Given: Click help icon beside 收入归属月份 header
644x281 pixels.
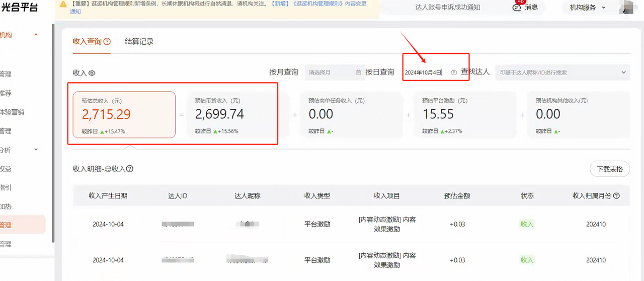Looking at the screenshot, I should point(616,196).
